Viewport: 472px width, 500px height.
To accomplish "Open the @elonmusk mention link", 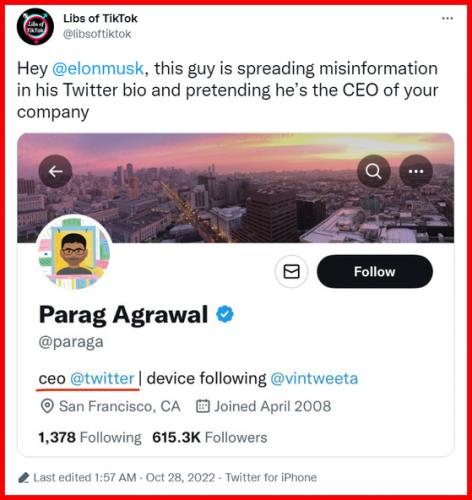I will point(98,69).
